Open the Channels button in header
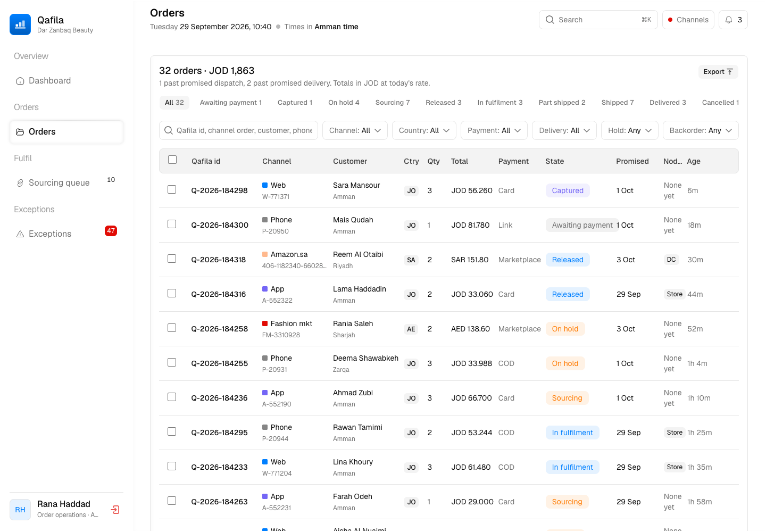 (x=688, y=20)
